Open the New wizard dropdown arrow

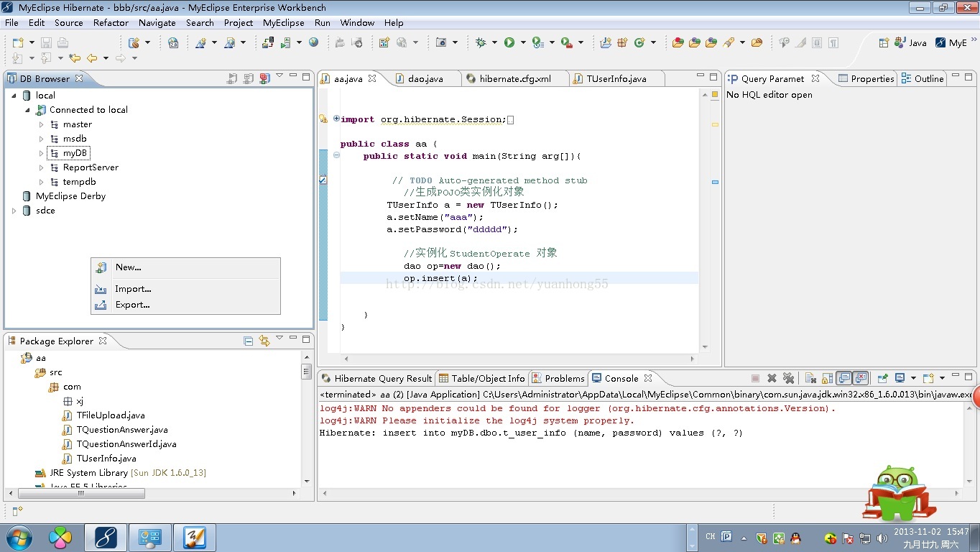point(32,43)
